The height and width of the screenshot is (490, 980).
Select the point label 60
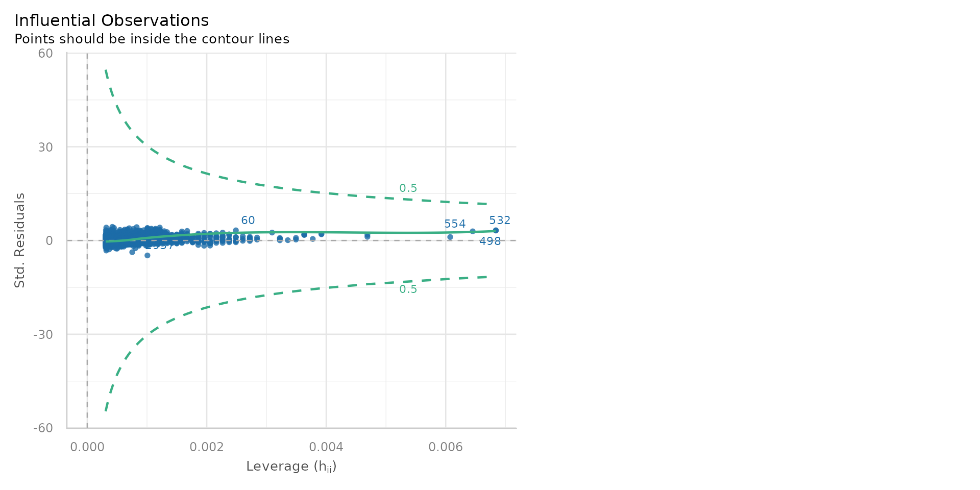(x=248, y=220)
